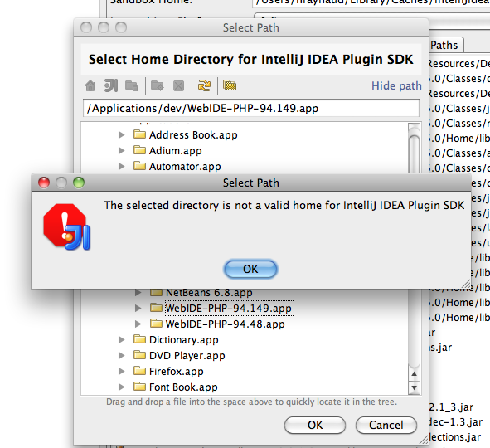
Task: Click the lections.jar entry in background list
Action: coord(454,436)
